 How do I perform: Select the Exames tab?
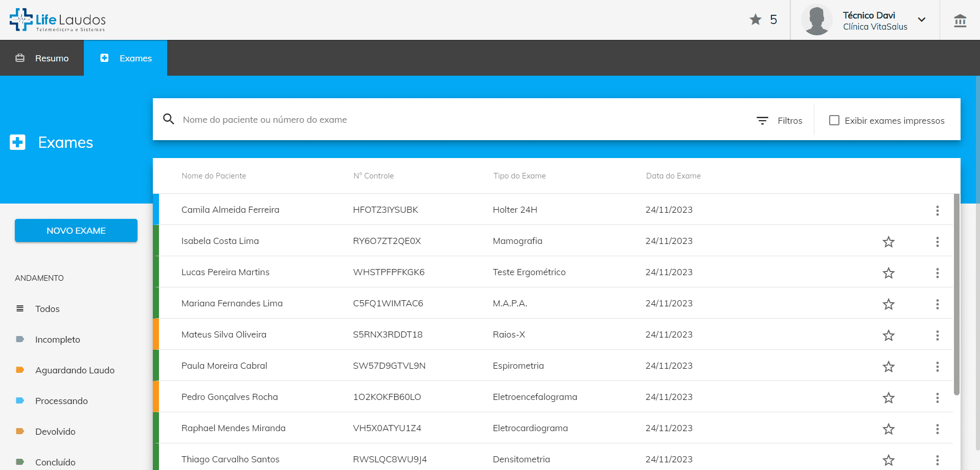[126, 58]
